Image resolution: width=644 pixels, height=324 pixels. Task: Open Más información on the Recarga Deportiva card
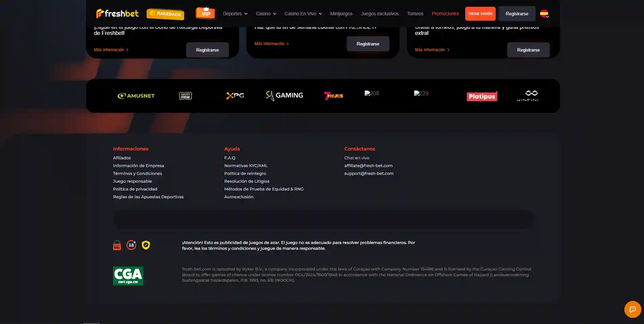pos(111,50)
